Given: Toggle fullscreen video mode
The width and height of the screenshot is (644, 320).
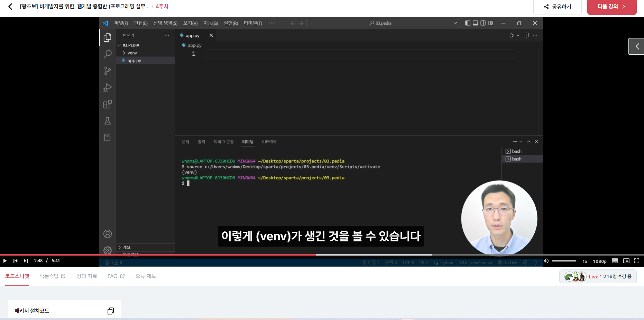Looking at the screenshot, I should click(637, 261).
